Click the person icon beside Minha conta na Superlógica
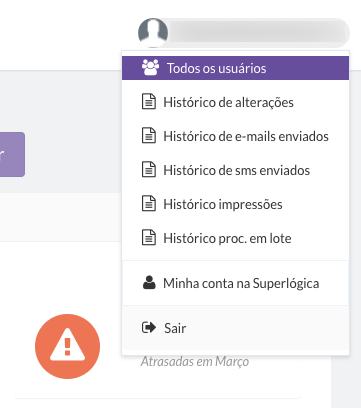 point(149,283)
